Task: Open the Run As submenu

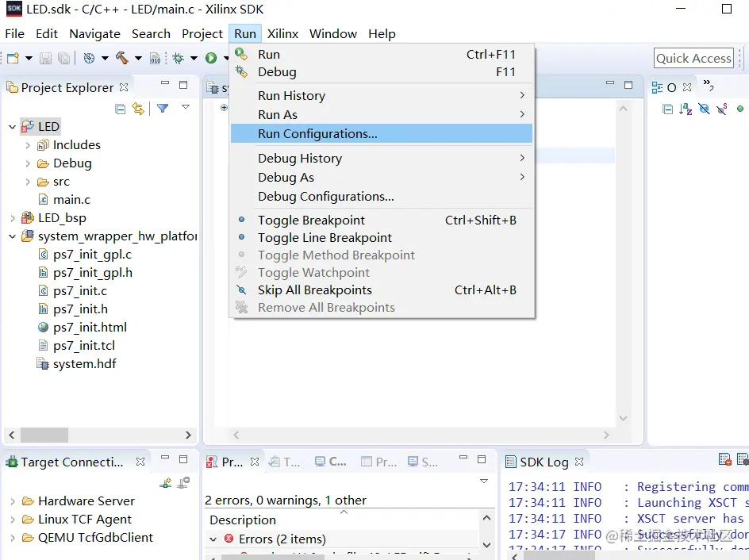Action: 381,114
